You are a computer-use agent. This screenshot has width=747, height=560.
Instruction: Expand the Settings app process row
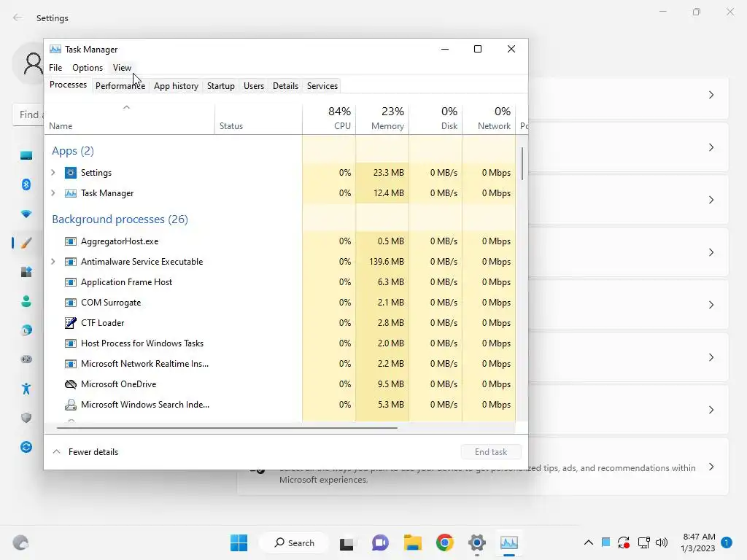(x=53, y=172)
